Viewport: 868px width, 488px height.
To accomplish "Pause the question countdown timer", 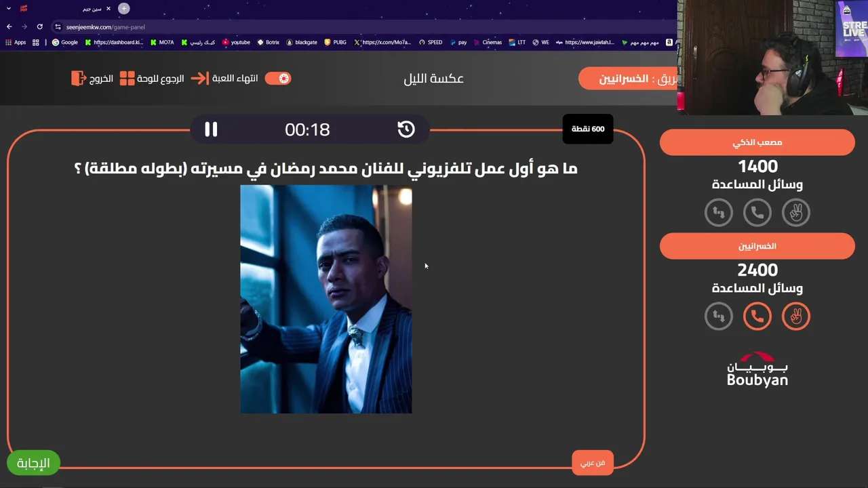I will 211,129.
